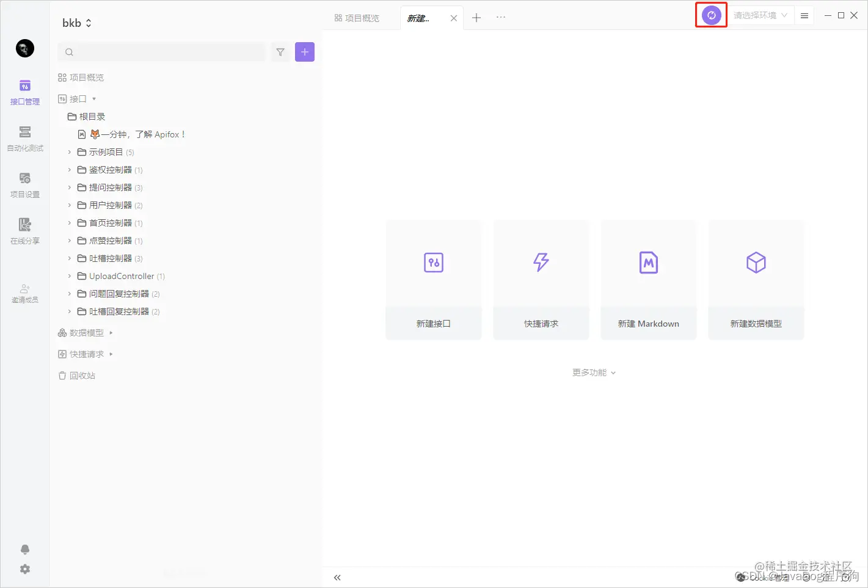Expand the 鉴权控制器 folder
868x588 pixels.
point(70,170)
